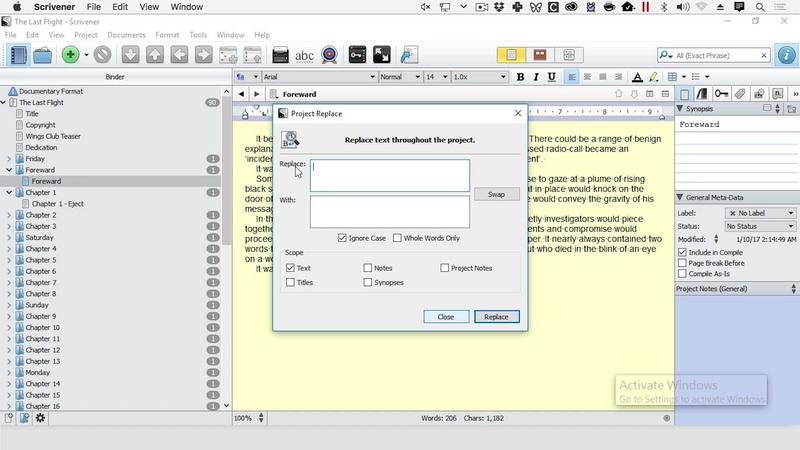Enable Notes scope checkbox
Viewport: 800px width, 450px height.
click(368, 268)
